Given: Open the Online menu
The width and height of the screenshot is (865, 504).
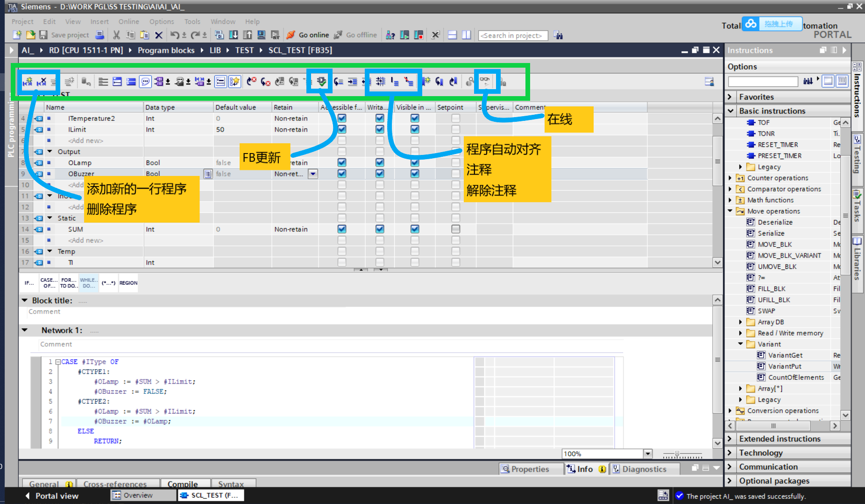Looking at the screenshot, I should (x=129, y=21).
